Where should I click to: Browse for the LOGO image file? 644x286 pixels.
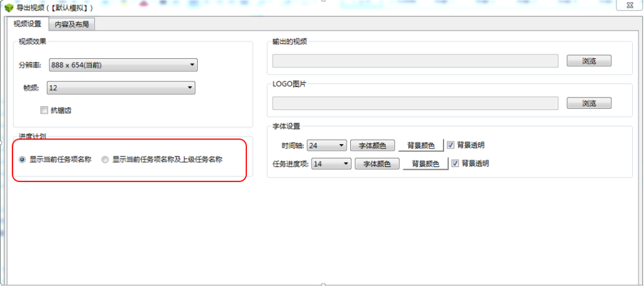pos(589,103)
